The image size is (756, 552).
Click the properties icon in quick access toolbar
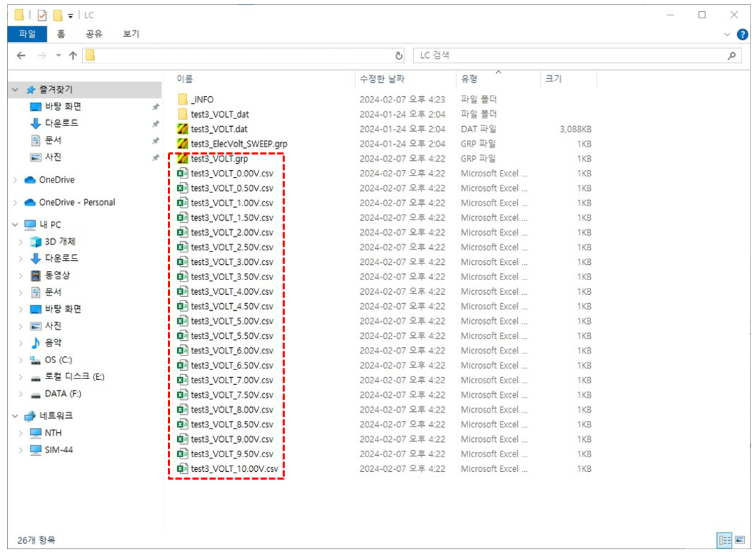coord(42,15)
